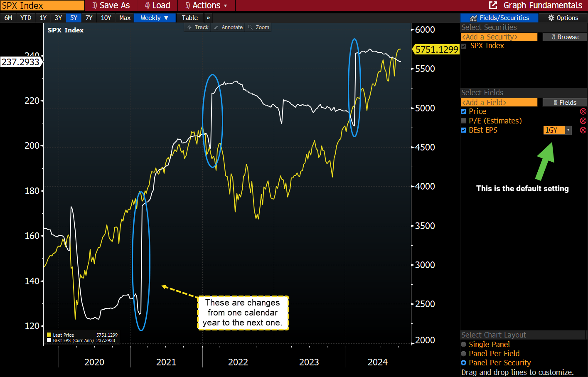Screen dimensions: 588x377
Task: Uncheck the Price field
Action: (463, 111)
